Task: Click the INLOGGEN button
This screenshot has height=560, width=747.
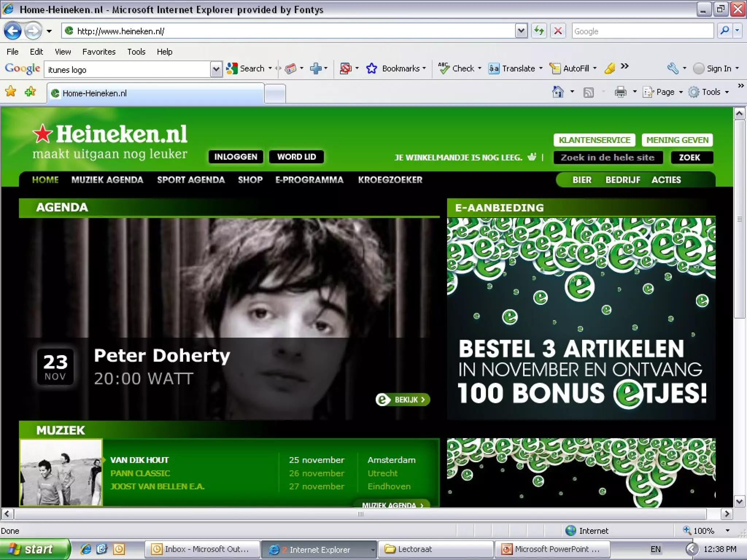Action: [x=236, y=157]
